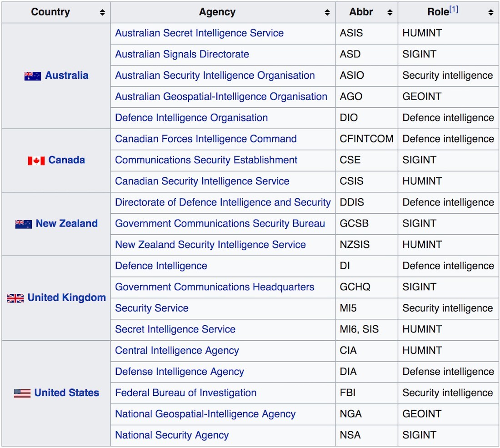
Task: Click the Agency column header text
Action: pyautogui.click(x=217, y=12)
